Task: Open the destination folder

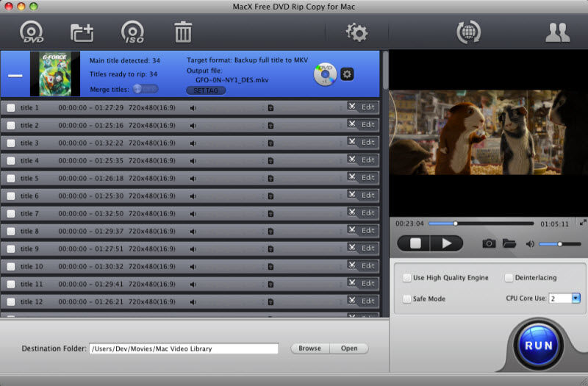Action: pyautogui.click(x=349, y=349)
